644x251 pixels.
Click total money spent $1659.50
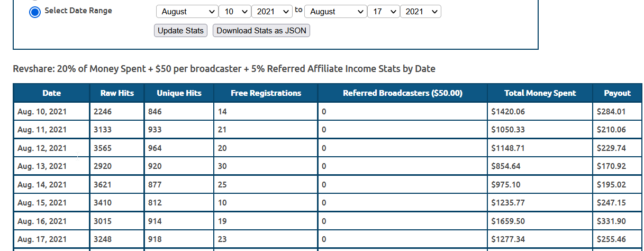(x=508, y=221)
